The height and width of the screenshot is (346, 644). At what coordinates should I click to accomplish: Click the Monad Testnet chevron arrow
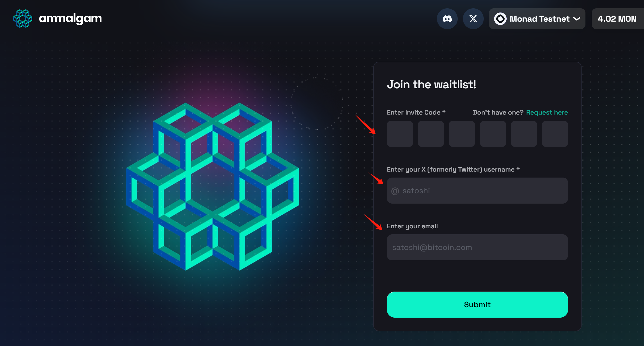577,19
